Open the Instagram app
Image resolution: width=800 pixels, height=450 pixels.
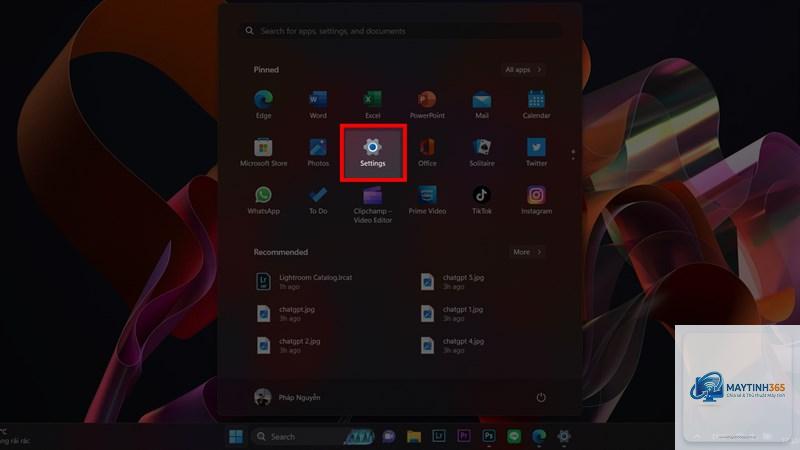point(536,200)
